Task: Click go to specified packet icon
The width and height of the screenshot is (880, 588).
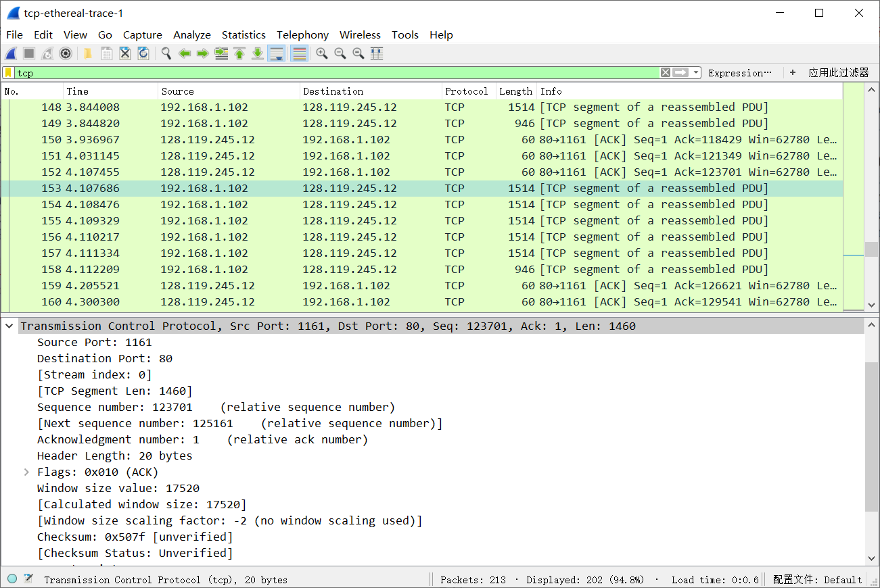Action: coord(221,53)
